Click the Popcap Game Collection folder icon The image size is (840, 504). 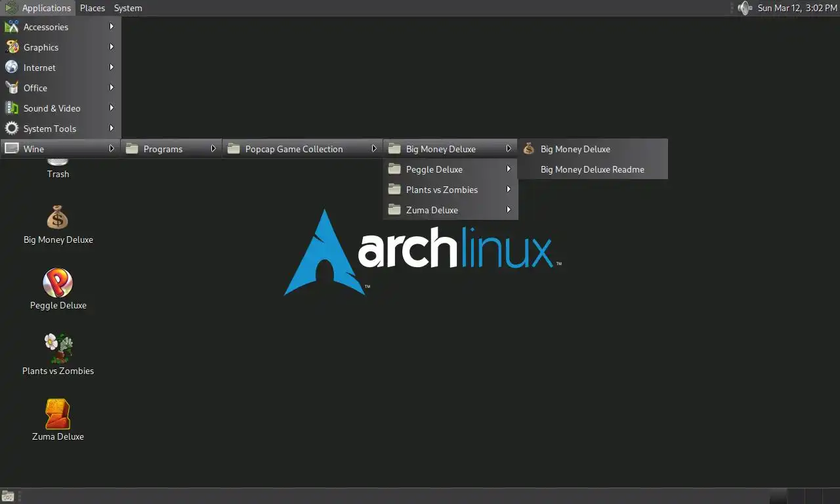tap(234, 149)
